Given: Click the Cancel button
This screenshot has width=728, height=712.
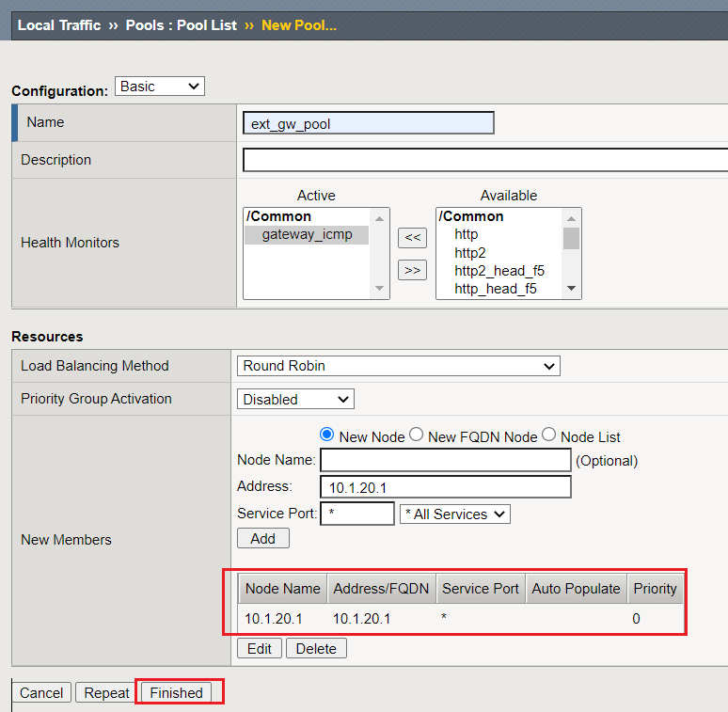Looking at the screenshot, I should coord(41,692).
